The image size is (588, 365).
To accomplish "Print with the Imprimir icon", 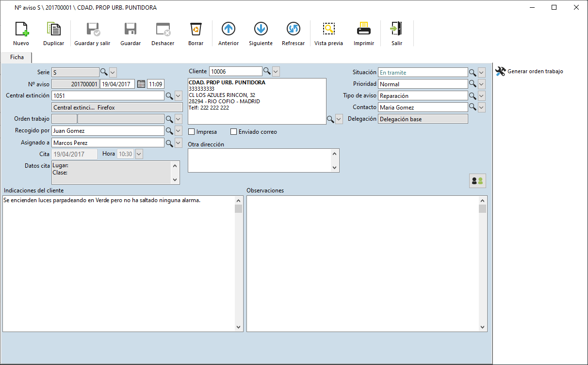I will [364, 30].
